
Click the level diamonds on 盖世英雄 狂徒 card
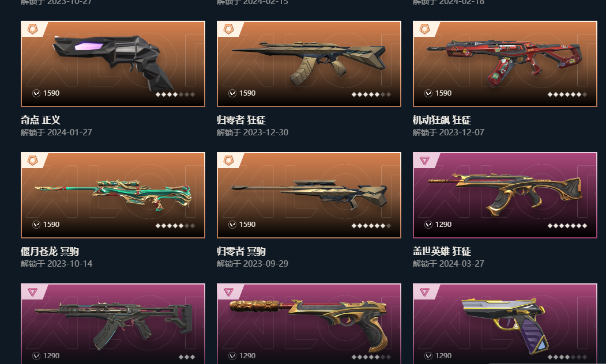coord(567,226)
